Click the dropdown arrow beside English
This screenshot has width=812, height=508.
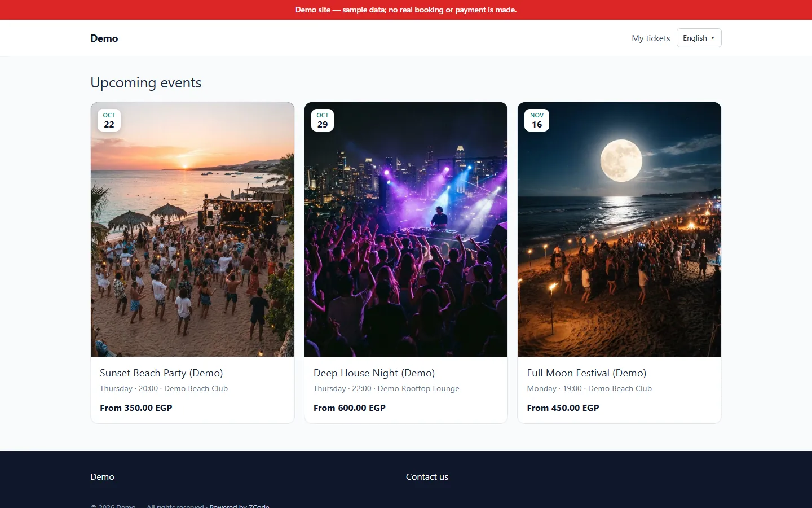click(713, 38)
